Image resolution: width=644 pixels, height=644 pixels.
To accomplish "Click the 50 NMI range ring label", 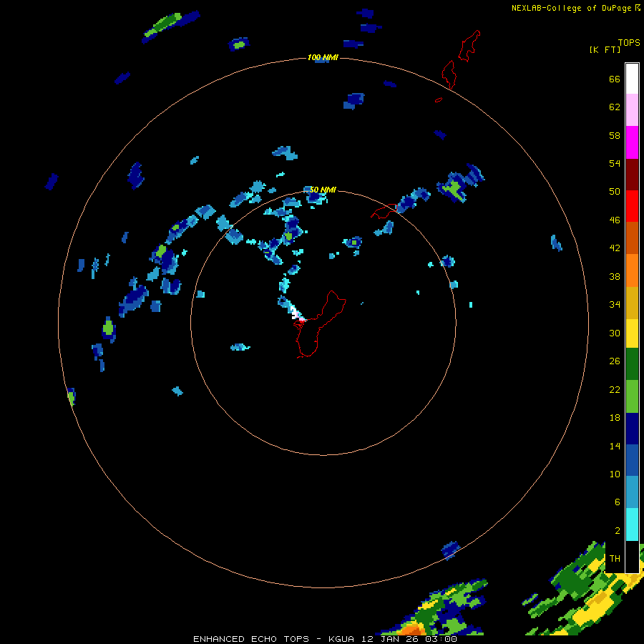I will (x=323, y=190).
